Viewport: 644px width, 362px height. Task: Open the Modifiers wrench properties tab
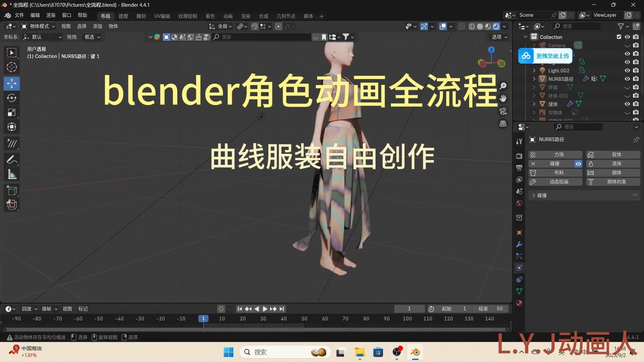[x=519, y=244]
